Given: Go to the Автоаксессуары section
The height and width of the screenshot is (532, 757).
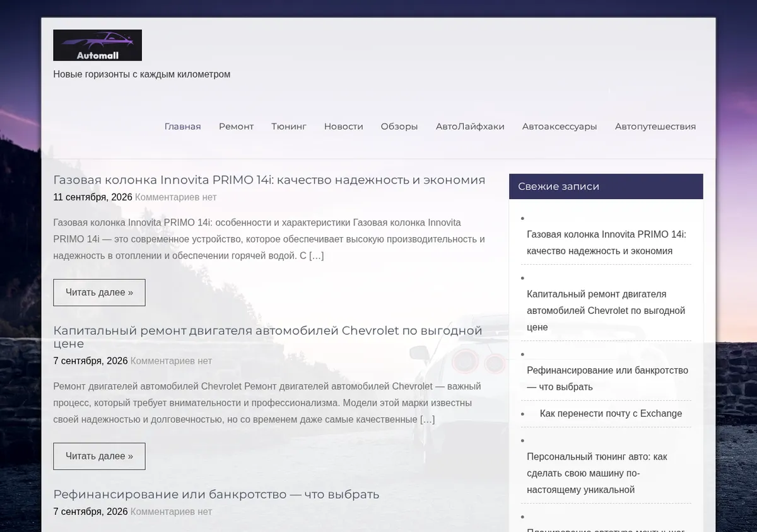Looking at the screenshot, I should click(x=560, y=126).
